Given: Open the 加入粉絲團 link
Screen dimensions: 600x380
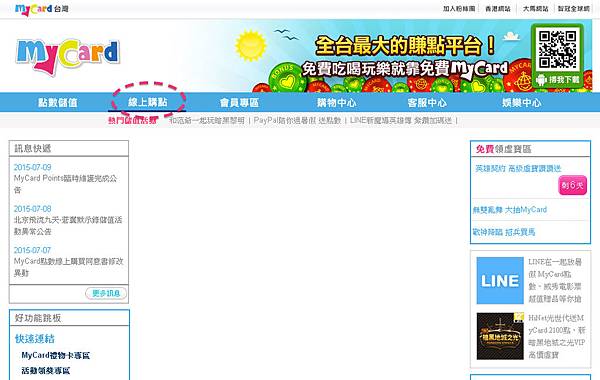Looking at the screenshot, I should [459, 8].
